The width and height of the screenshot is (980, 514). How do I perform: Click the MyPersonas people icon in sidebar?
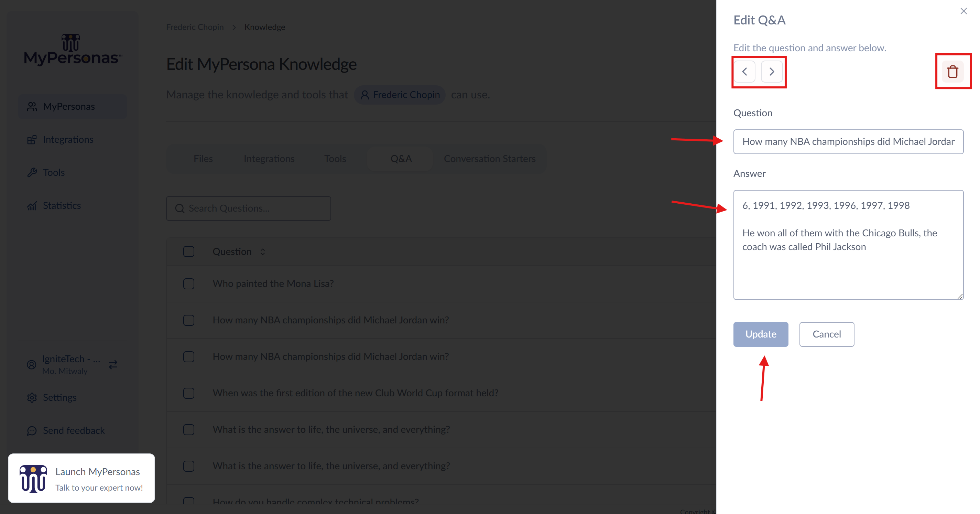(32, 107)
